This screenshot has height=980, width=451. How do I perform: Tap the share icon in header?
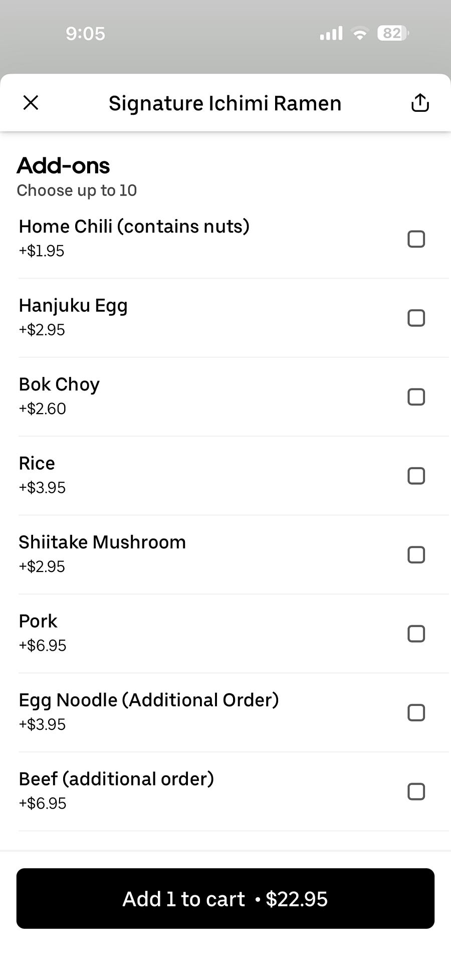pyautogui.click(x=420, y=103)
